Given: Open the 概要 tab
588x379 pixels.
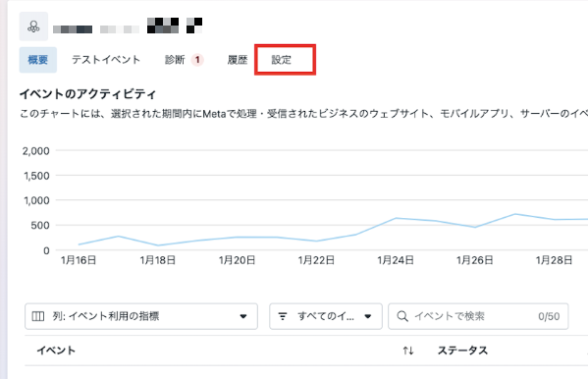Looking at the screenshot, I should tap(38, 60).
